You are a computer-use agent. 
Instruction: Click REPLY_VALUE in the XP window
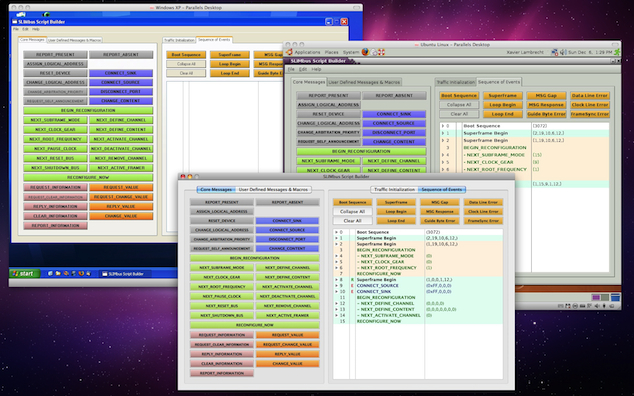(x=121, y=206)
